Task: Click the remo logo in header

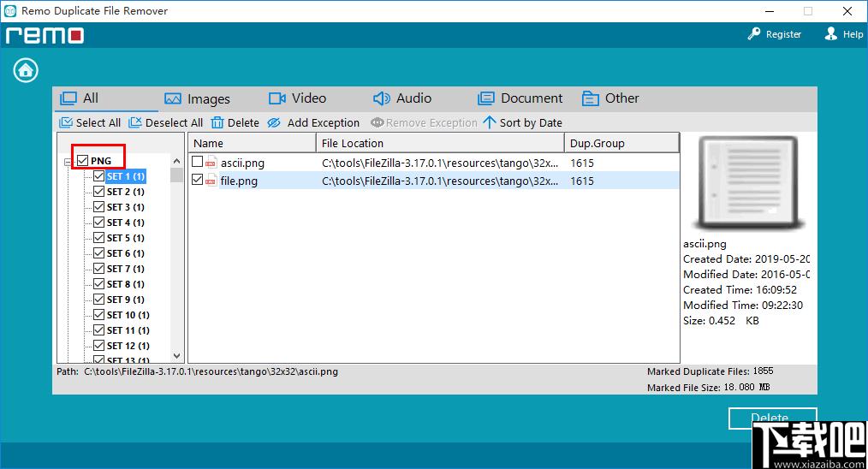Action: (x=45, y=35)
